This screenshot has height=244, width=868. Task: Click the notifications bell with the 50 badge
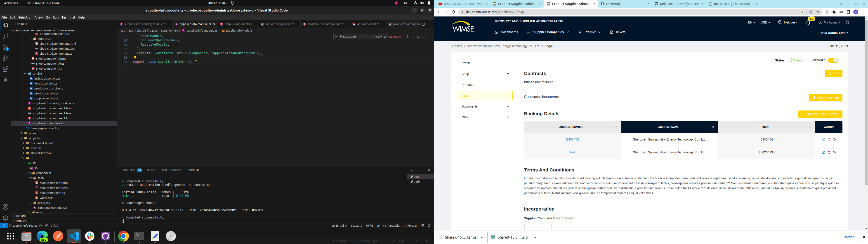coord(808,23)
